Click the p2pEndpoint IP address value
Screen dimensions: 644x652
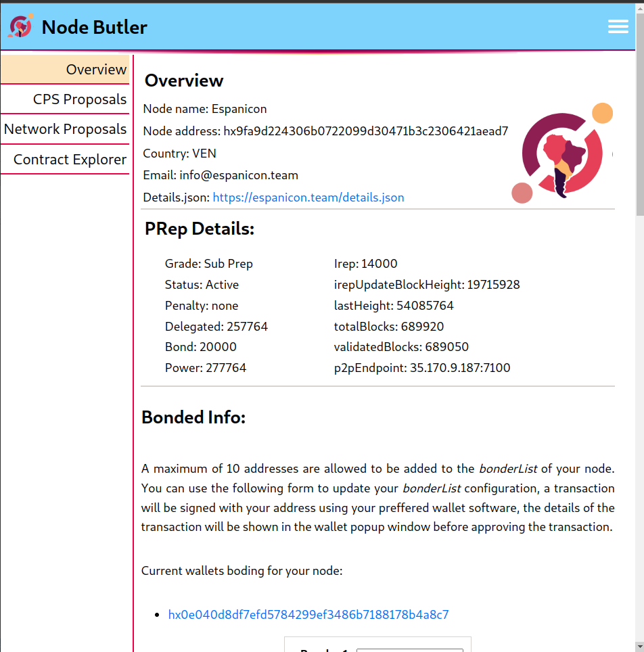460,368
